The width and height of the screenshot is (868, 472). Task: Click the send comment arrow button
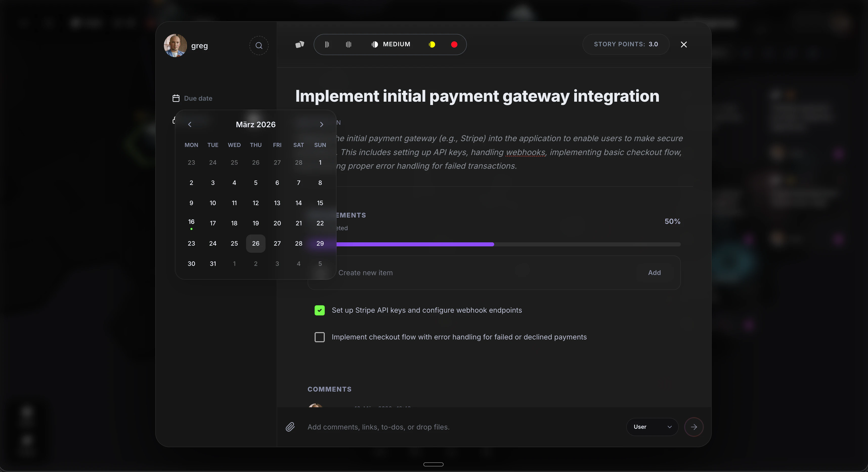[693, 427]
